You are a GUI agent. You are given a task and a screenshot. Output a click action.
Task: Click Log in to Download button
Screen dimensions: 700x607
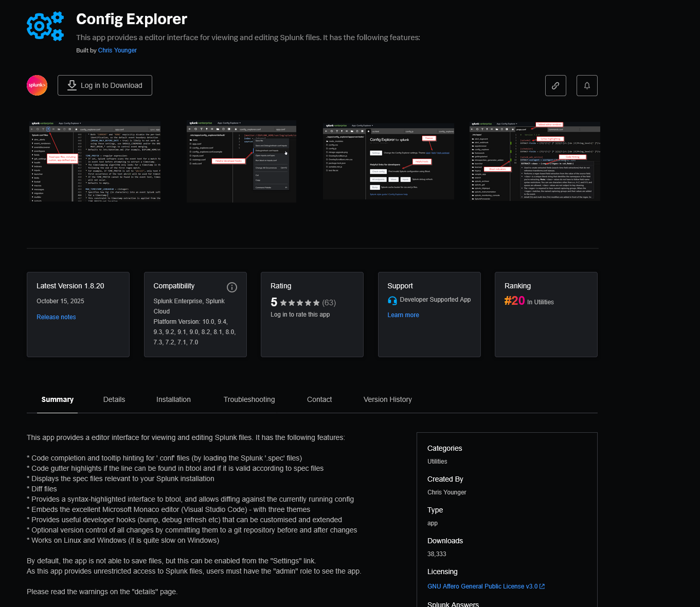105,85
